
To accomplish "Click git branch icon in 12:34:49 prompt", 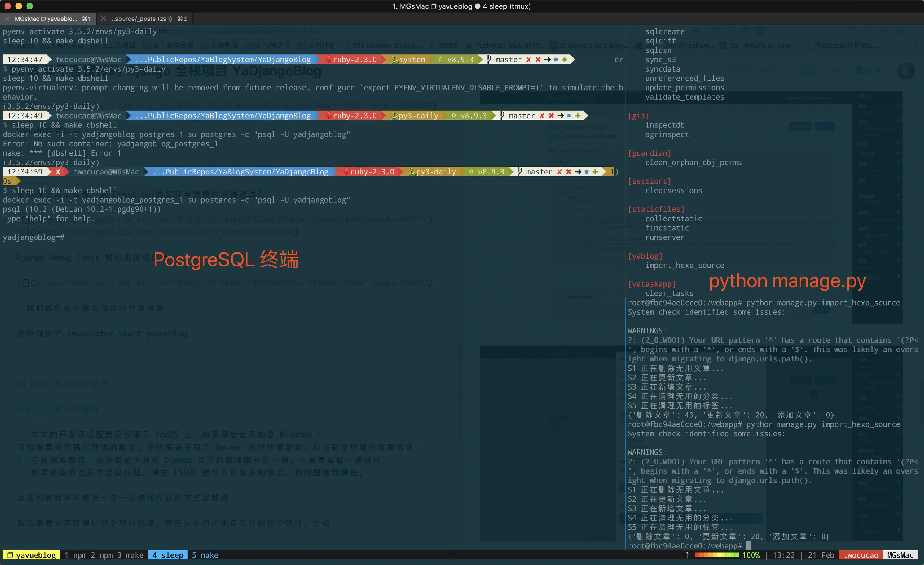I will coord(503,116).
